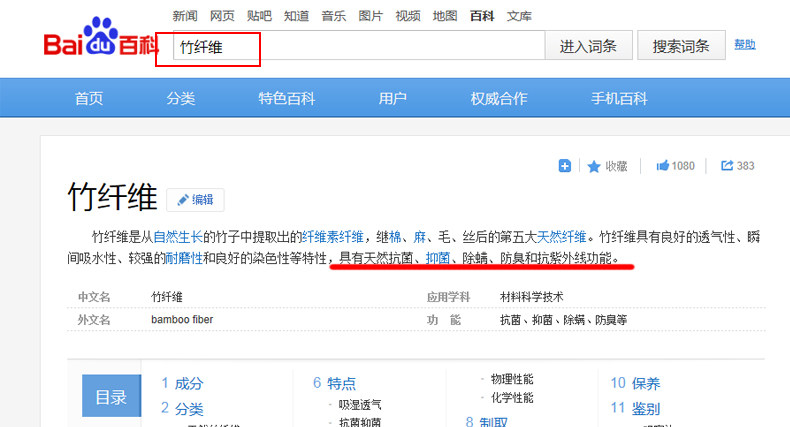Jump to section 6 特点
790x427 pixels.
coord(334,384)
